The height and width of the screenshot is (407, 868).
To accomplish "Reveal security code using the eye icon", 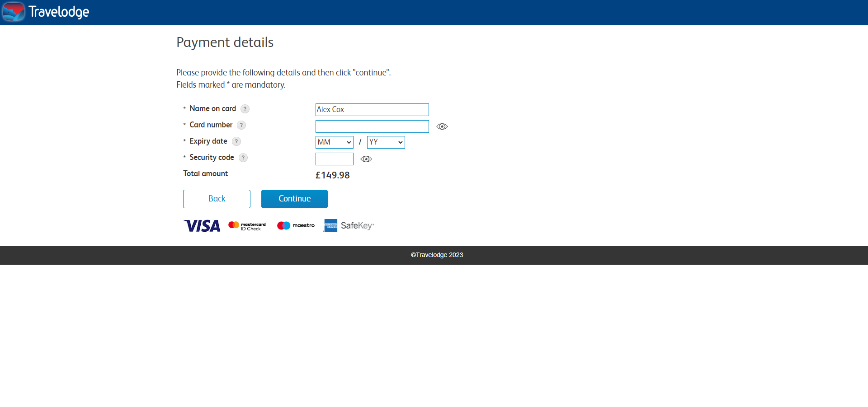I will point(366,159).
